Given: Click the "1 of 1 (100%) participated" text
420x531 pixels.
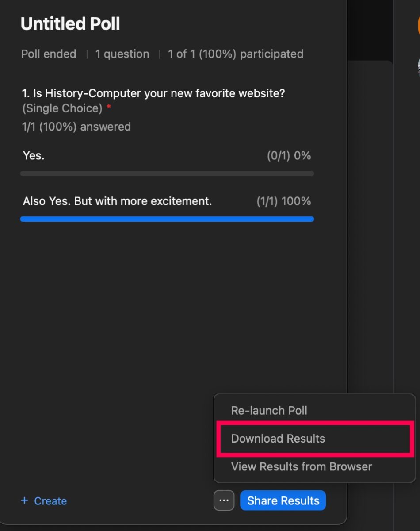Looking at the screenshot, I should (x=236, y=54).
